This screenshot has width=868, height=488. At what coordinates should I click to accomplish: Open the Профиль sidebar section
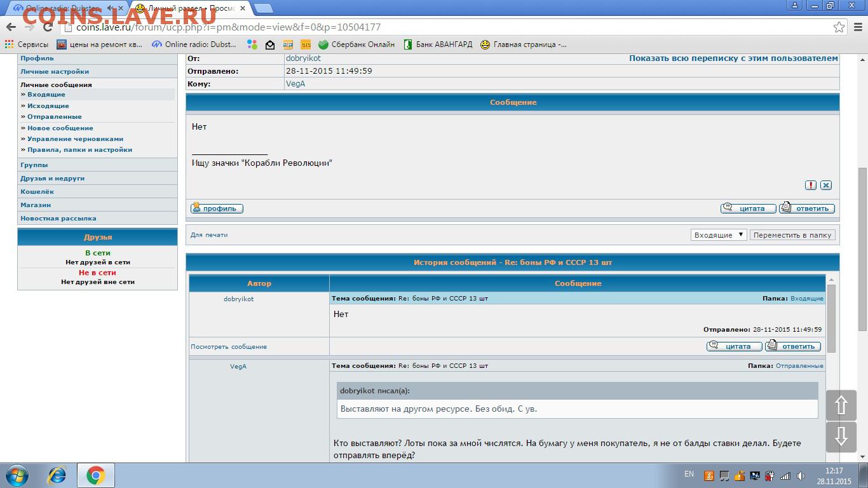click(37, 58)
